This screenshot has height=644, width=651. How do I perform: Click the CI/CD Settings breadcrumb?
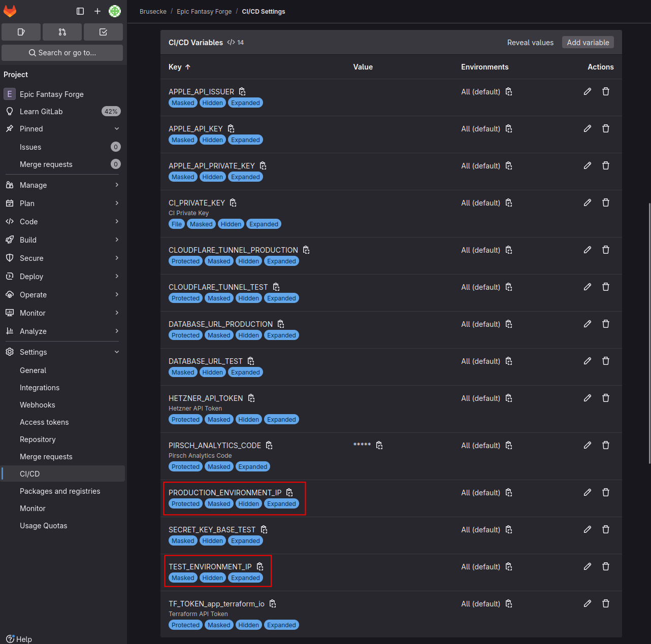(264, 12)
